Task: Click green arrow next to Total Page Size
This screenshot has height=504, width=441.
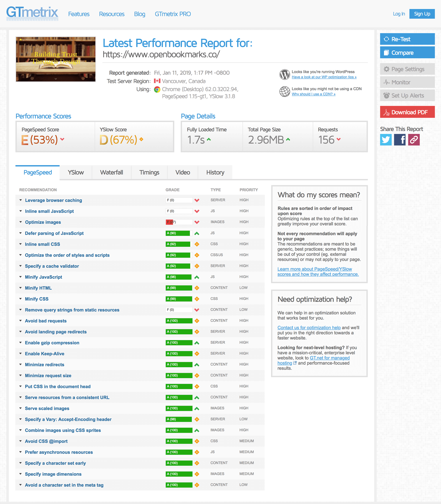Action: pos(288,139)
